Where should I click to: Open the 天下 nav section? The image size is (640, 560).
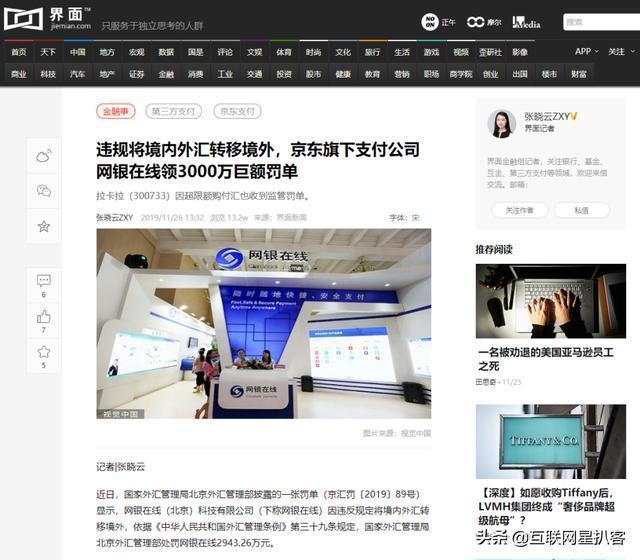[x=48, y=52]
